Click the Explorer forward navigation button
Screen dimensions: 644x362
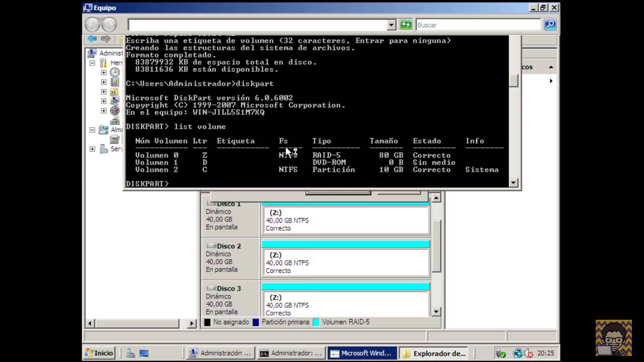click(x=109, y=25)
